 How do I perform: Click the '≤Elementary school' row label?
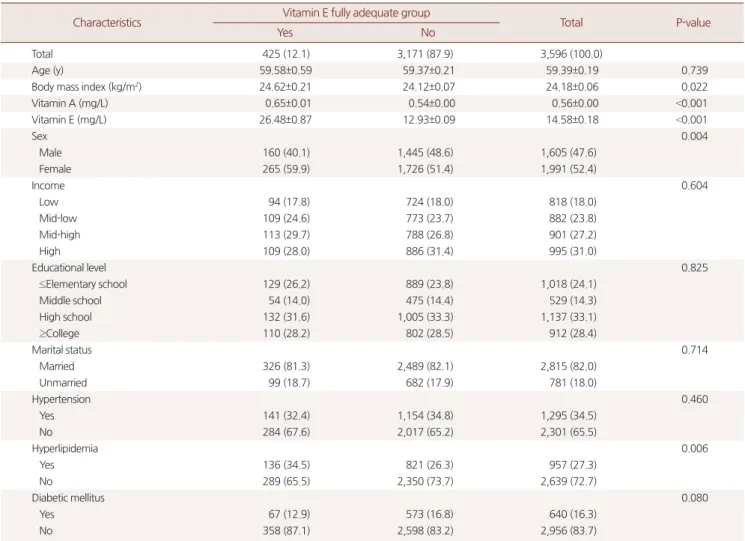[x=83, y=284]
